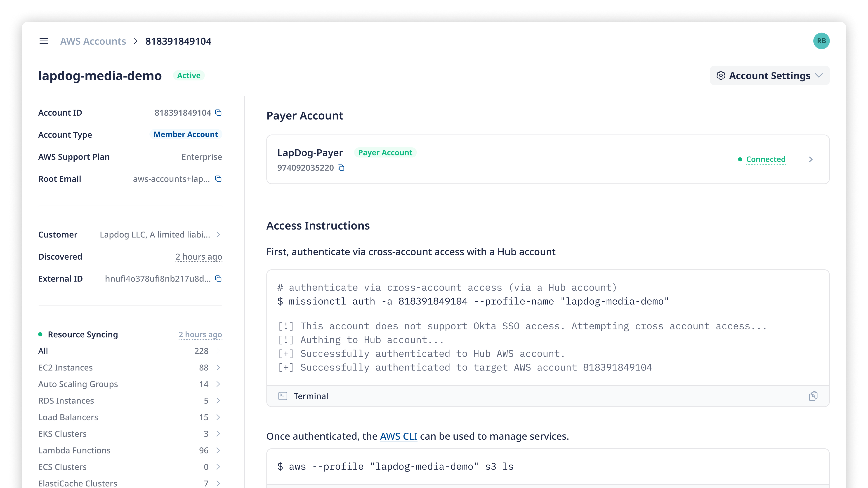The height and width of the screenshot is (488, 868).
Task: Click the RDS Instances label
Action: [66, 400]
